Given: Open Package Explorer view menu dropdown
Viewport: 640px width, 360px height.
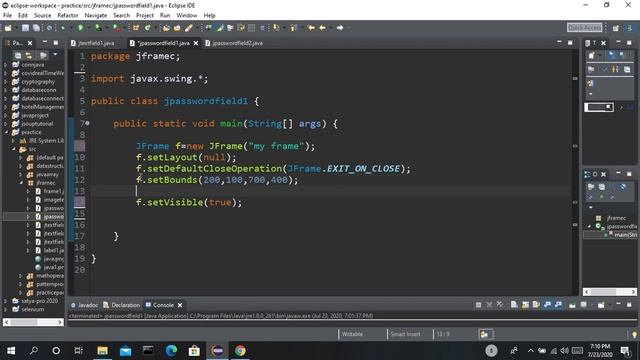Looking at the screenshot, I should coord(55,54).
